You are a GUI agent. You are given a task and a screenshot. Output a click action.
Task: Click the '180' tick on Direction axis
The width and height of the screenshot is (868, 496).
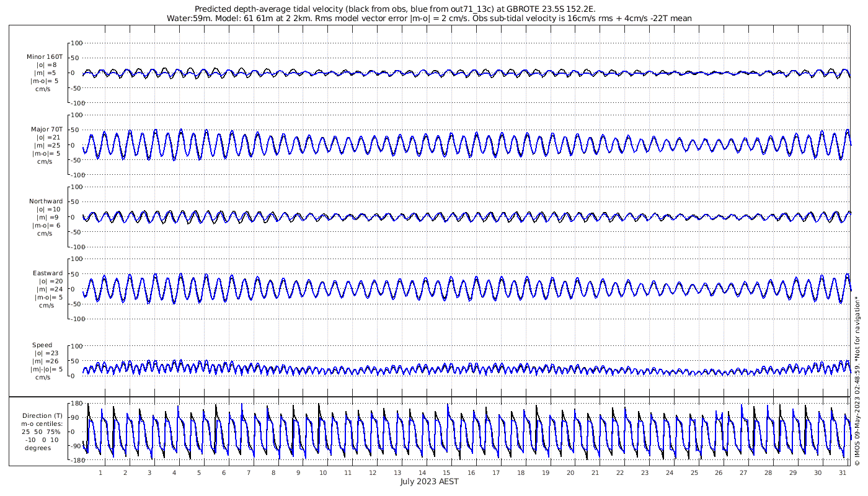pyautogui.click(x=77, y=404)
